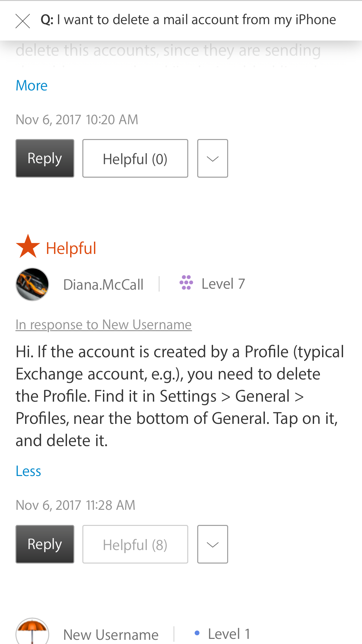362x644 pixels.
Task: Toggle the Helpful (8) vote button
Action: click(x=135, y=544)
